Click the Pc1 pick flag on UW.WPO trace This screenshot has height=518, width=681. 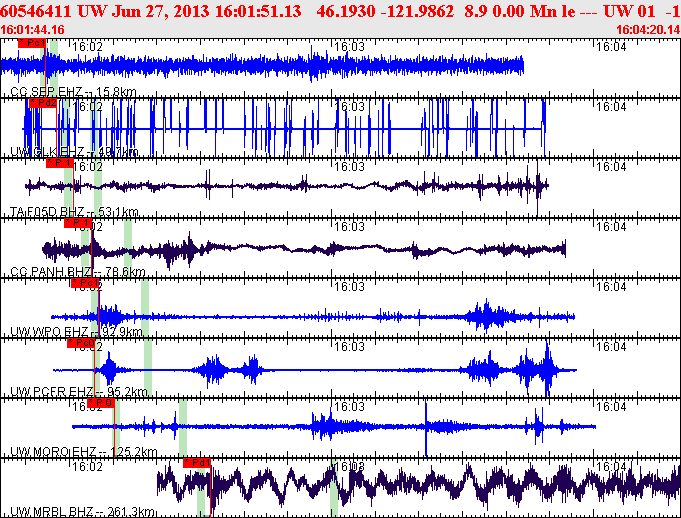point(85,283)
